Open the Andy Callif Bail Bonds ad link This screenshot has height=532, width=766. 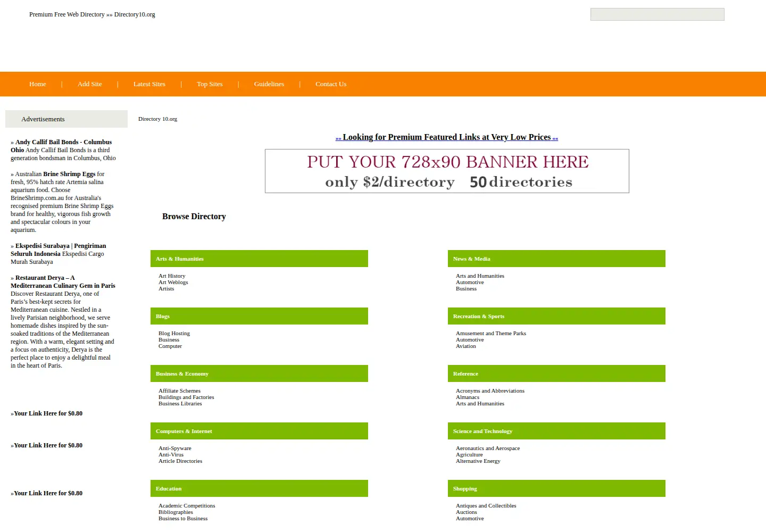(61, 146)
